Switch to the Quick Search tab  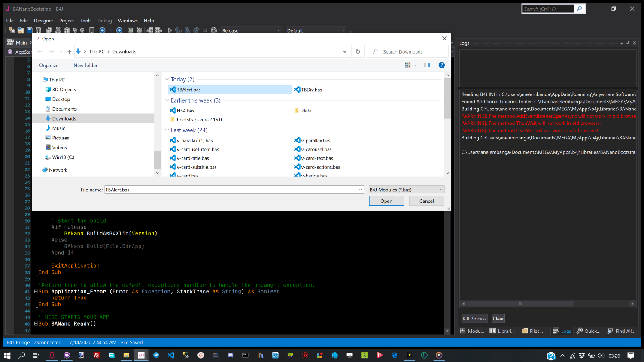click(x=588, y=331)
